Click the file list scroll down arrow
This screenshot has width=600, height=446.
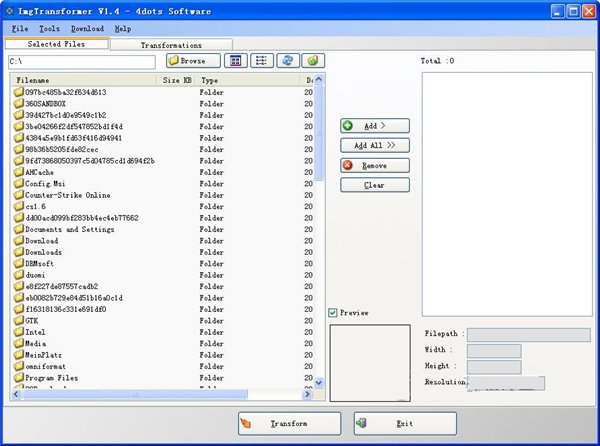tap(320, 381)
